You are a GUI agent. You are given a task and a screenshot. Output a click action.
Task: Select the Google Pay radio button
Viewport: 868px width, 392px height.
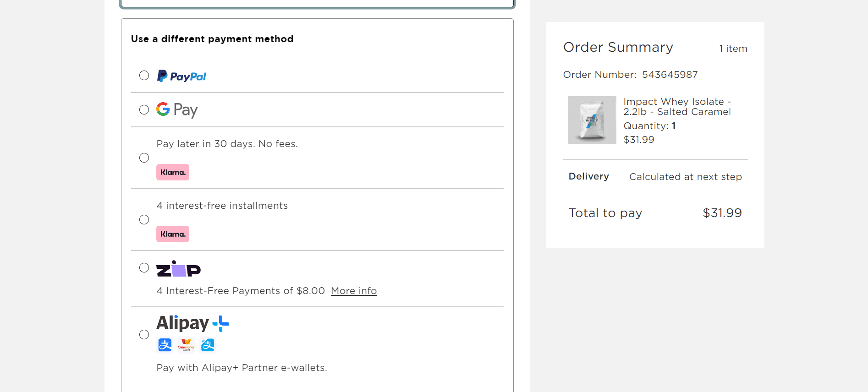tap(144, 109)
